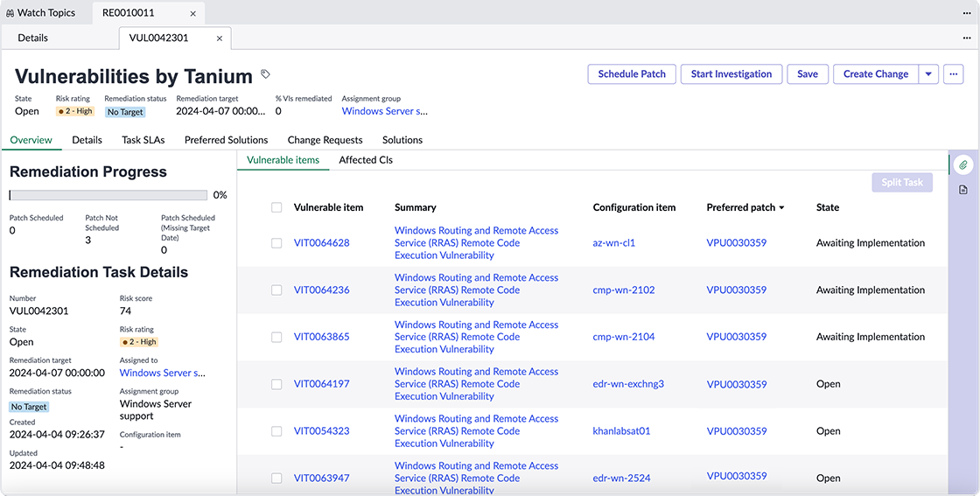The height and width of the screenshot is (496, 980).
Task: Click the Schedule Patch button
Action: pyautogui.click(x=632, y=73)
